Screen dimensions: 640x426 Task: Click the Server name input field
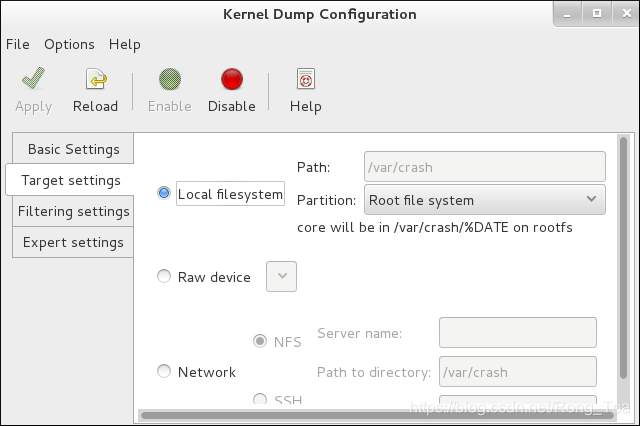[x=518, y=332]
